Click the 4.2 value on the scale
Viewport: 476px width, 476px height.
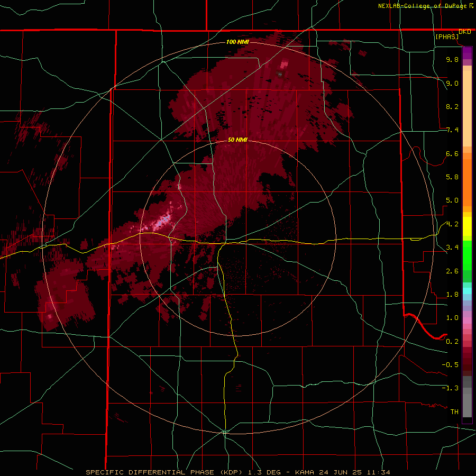point(452,224)
